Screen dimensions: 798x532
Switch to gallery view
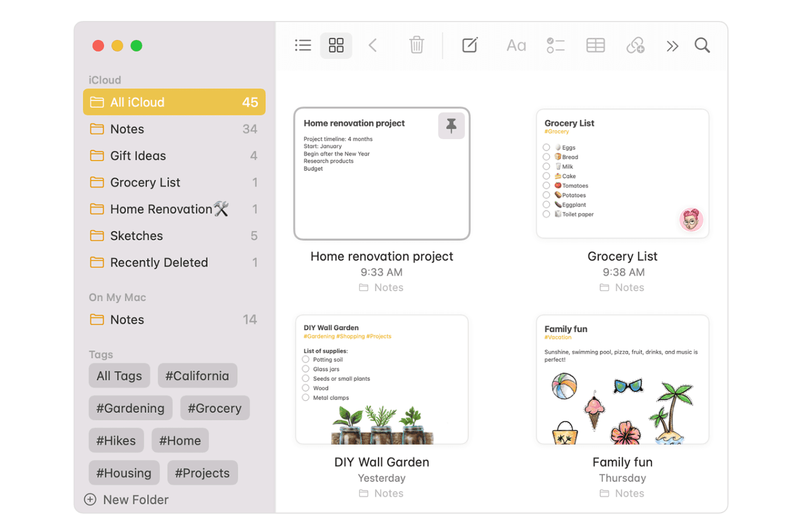336,45
